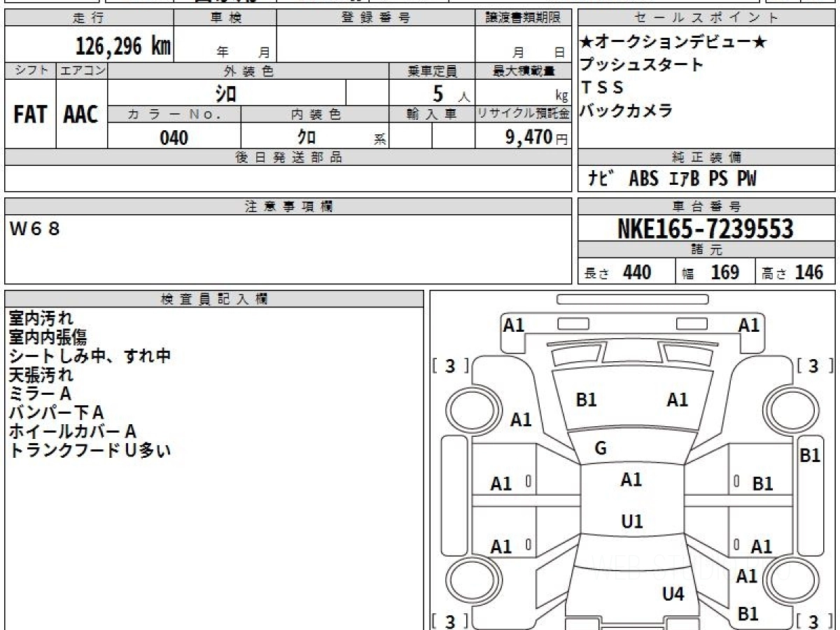Select the 登録番号 header
This screenshot has height=630, width=840.
(376, 18)
